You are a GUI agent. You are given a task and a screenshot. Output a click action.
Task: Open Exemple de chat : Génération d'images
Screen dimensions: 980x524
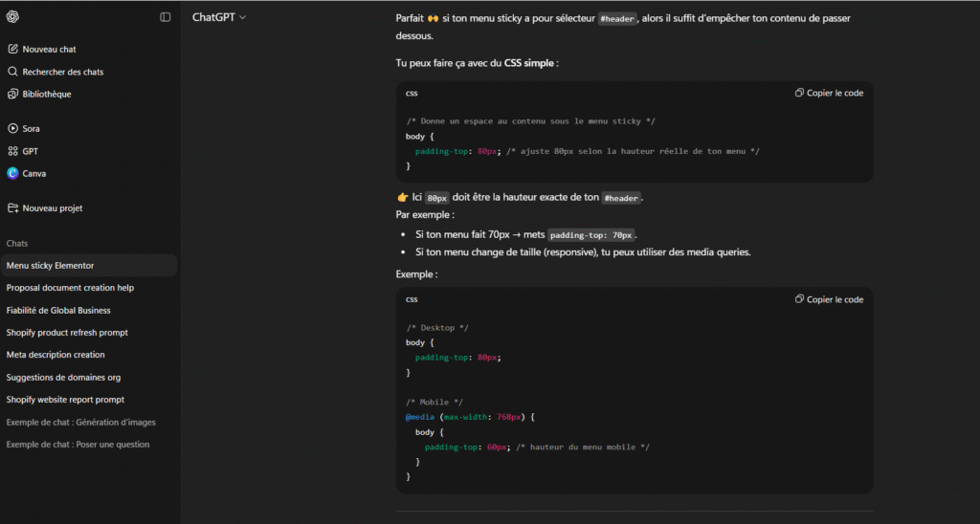[x=80, y=422]
